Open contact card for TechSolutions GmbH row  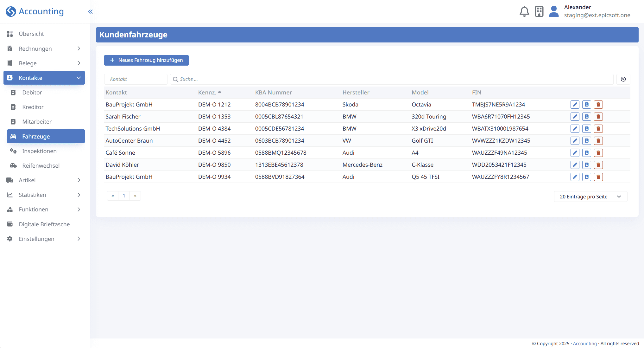(x=587, y=129)
